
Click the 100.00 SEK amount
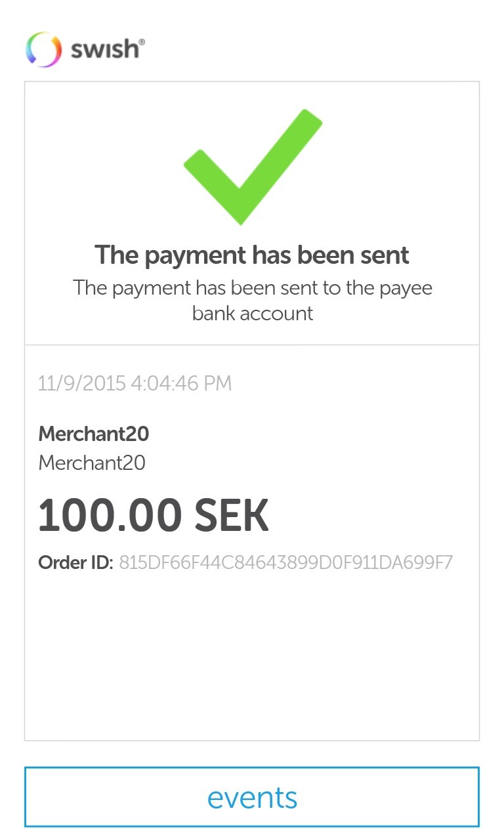(154, 514)
